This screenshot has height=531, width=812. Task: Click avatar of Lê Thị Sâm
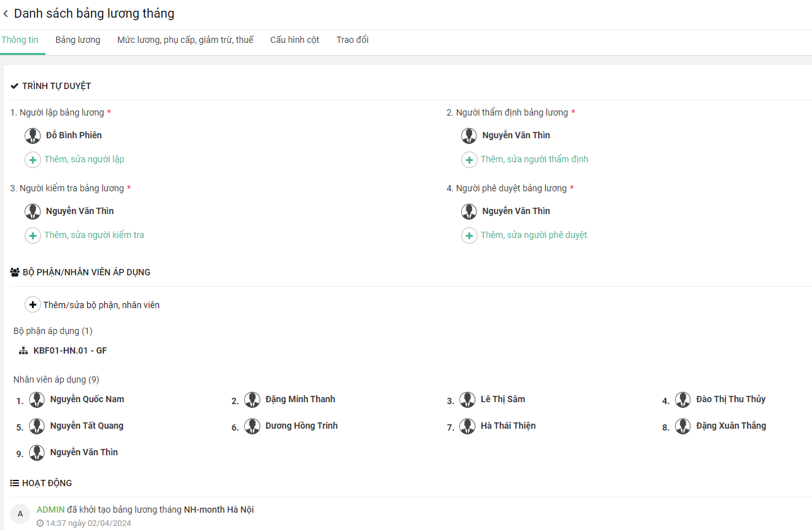click(x=468, y=400)
